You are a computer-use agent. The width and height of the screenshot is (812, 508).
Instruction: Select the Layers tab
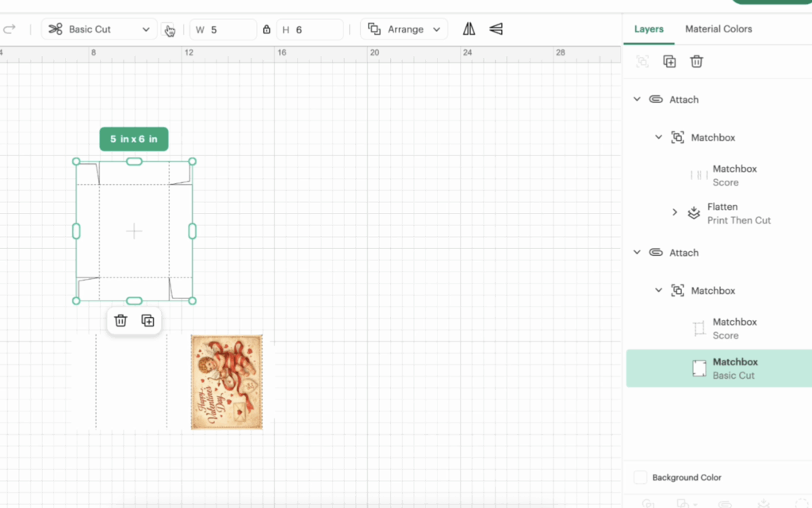[649, 29]
